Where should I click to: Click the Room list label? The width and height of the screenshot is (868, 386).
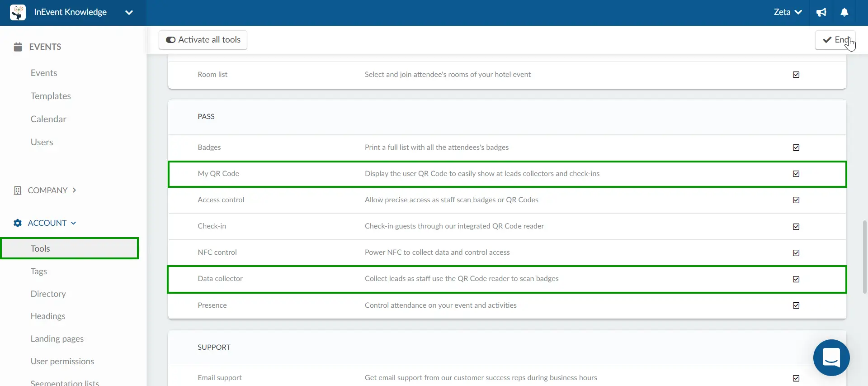coord(212,74)
